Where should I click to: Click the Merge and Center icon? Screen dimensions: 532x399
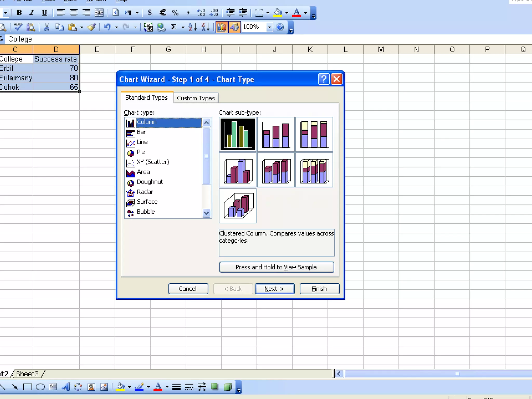99,12
